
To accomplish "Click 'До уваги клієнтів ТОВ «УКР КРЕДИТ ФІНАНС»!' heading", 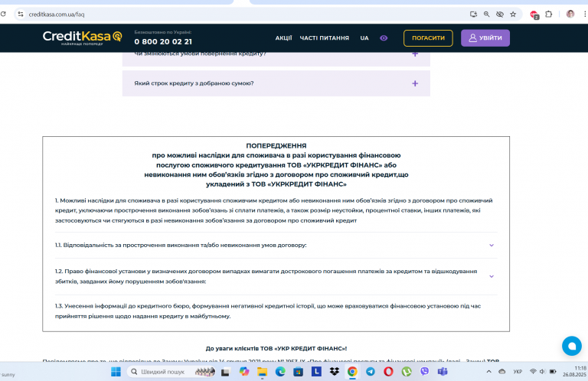I will pyautogui.click(x=276, y=348).
